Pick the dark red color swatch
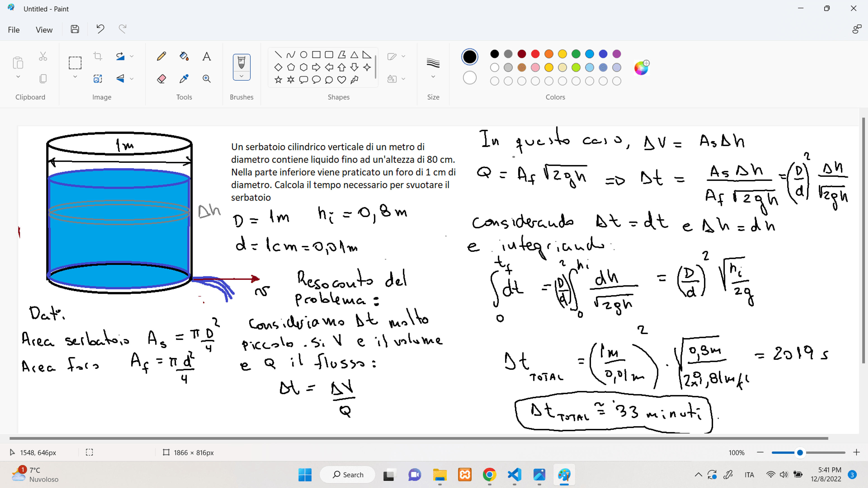 [x=522, y=54]
